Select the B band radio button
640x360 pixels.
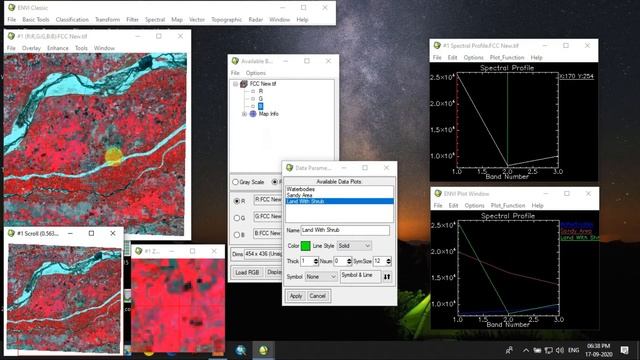tap(237, 235)
